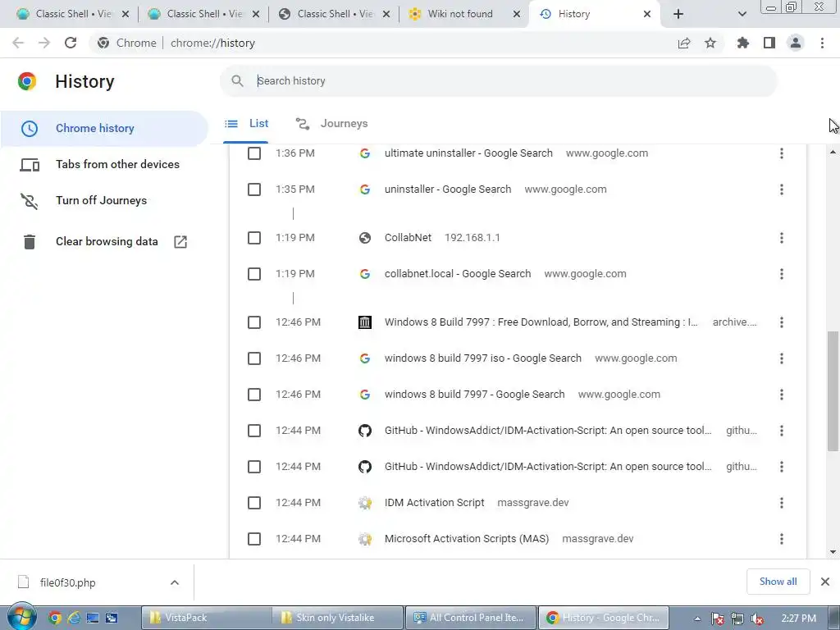This screenshot has width=840, height=630.
Task: Tick the Windows 8 Build 7997 archive entry
Action: (254, 322)
